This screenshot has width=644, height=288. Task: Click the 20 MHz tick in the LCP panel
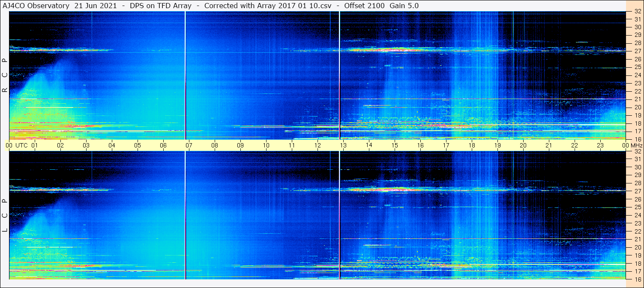click(x=637, y=247)
